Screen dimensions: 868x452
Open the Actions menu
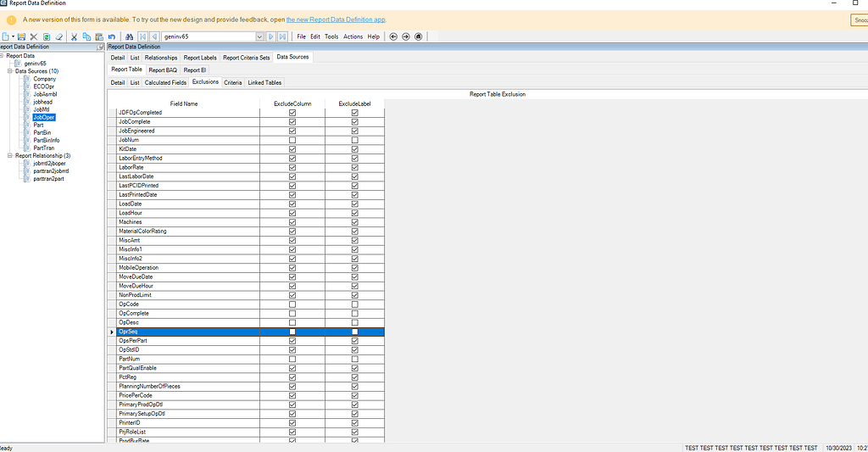(x=353, y=36)
